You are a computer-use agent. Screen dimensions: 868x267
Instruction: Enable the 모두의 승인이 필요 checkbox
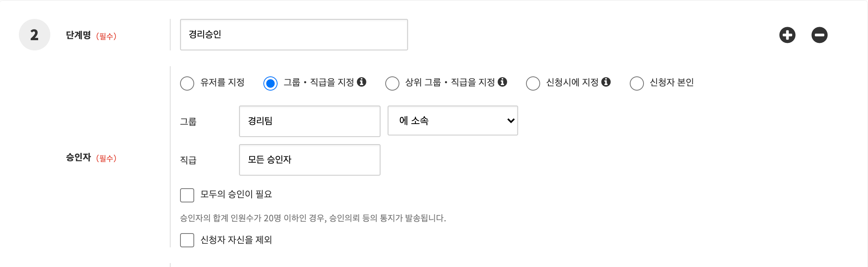click(x=187, y=195)
